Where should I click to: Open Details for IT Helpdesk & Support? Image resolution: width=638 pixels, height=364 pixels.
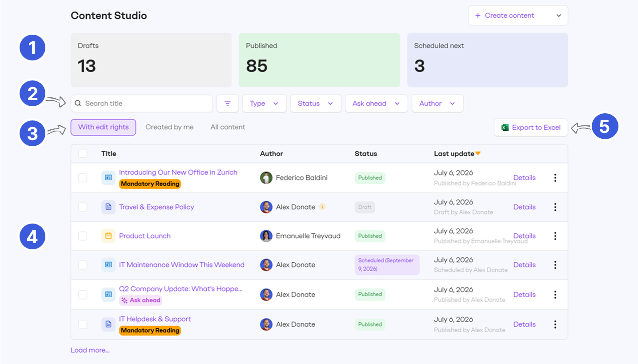click(x=525, y=324)
